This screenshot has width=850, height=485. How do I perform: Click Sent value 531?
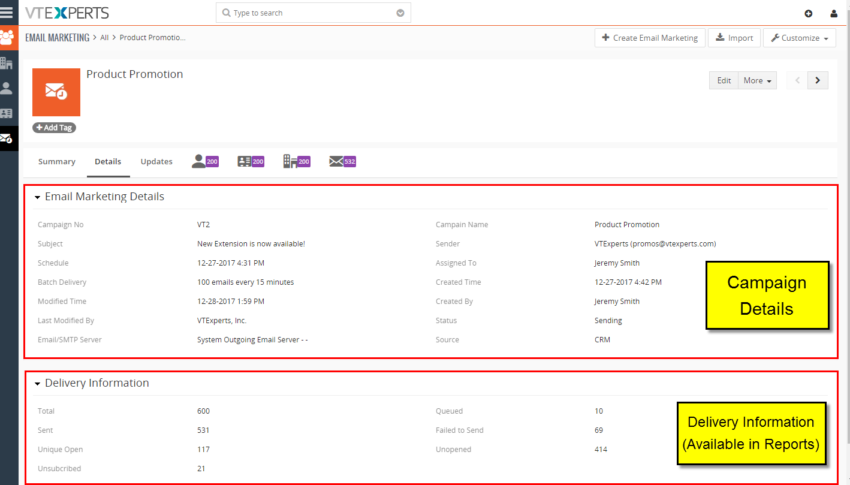pyautogui.click(x=203, y=430)
